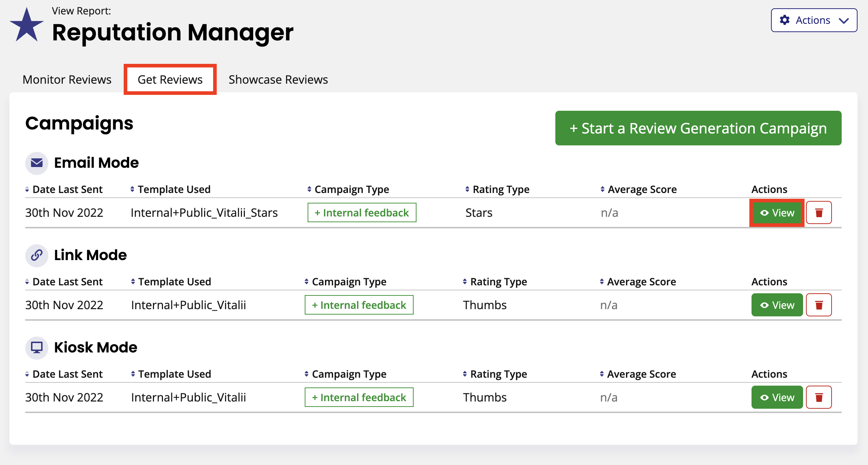This screenshot has height=465, width=868.
Task: Click the Kiosk Mode monitor icon
Action: 37,348
